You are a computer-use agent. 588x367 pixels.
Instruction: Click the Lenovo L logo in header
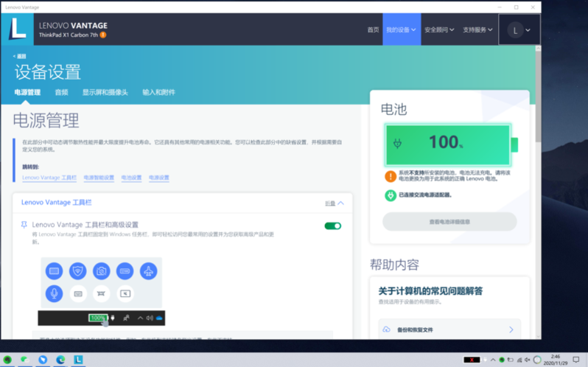pos(17,29)
